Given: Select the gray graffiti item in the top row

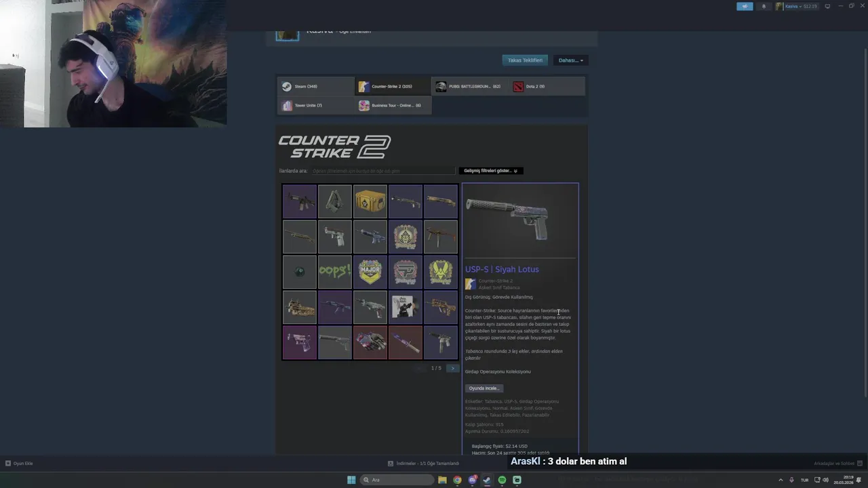Looking at the screenshot, I should pos(335,201).
